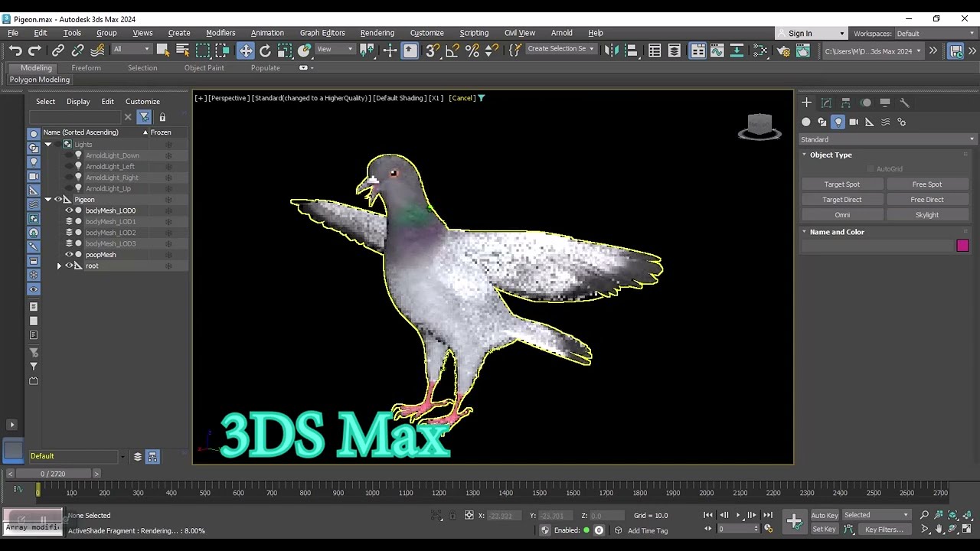
Task: Open the Create Selection Set dropdown
Action: click(x=560, y=49)
